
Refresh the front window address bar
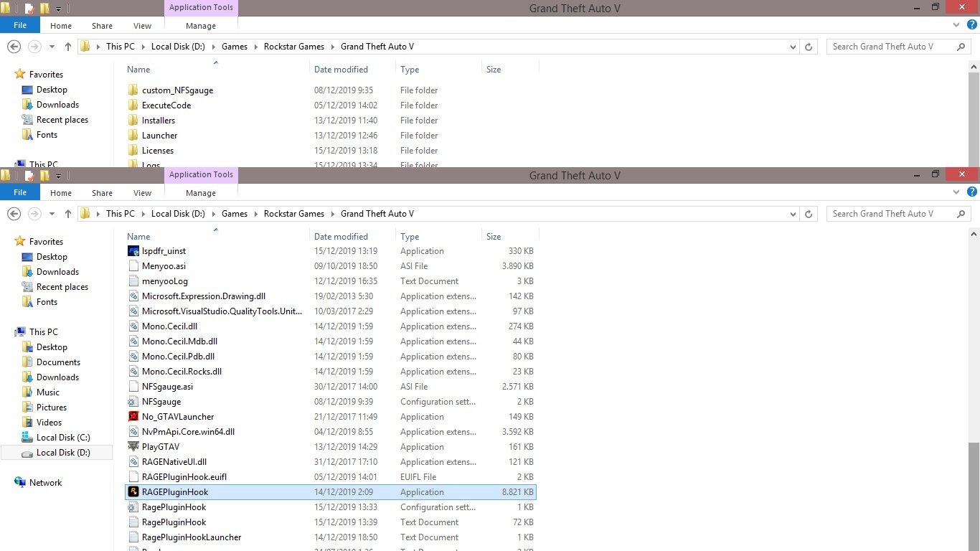click(x=809, y=214)
